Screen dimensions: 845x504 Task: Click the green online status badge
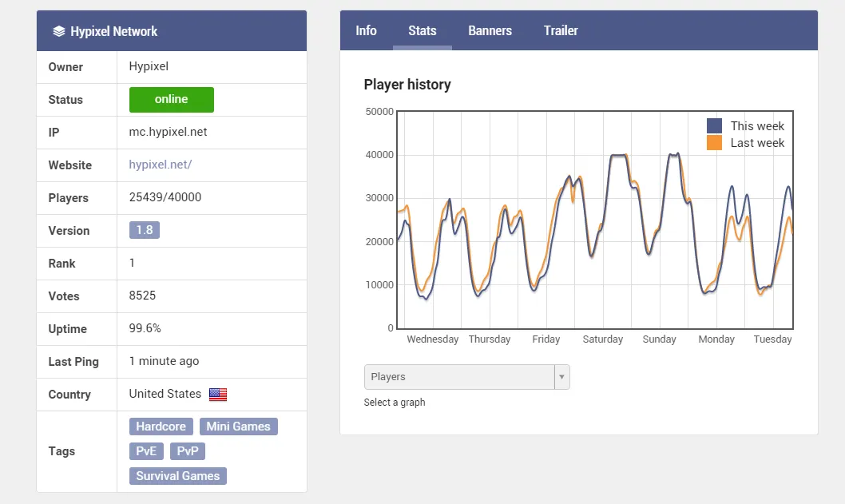(x=172, y=100)
